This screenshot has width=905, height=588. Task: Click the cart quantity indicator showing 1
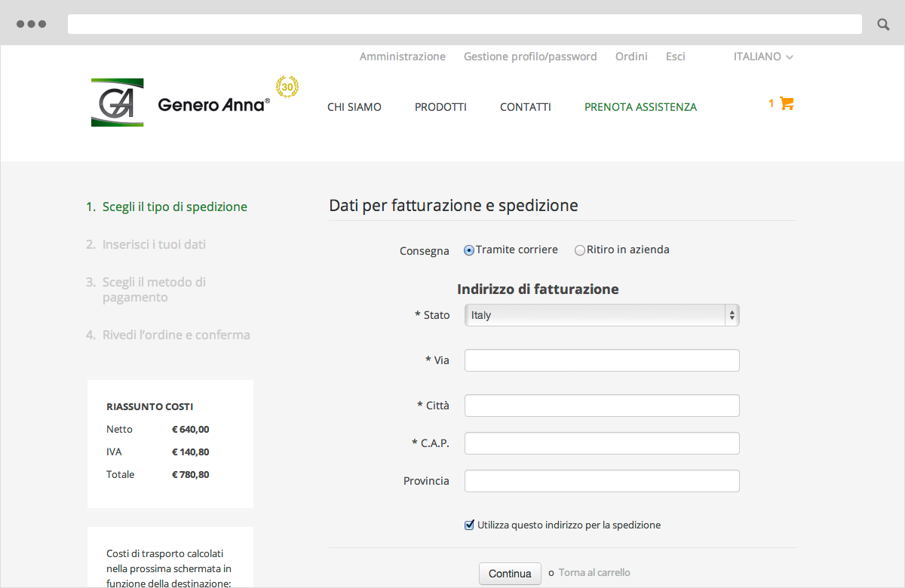click(770, 102)
